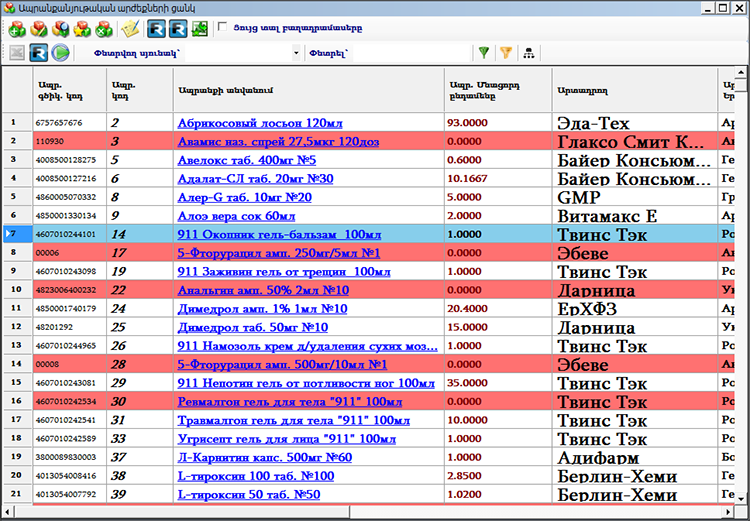Click the Ապր. գծիկ. կոդ column header

click(x=70, y=90)
